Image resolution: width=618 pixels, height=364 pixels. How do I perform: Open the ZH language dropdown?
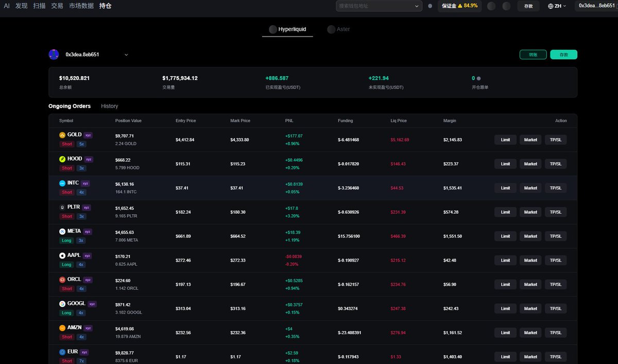pos(557,6)
